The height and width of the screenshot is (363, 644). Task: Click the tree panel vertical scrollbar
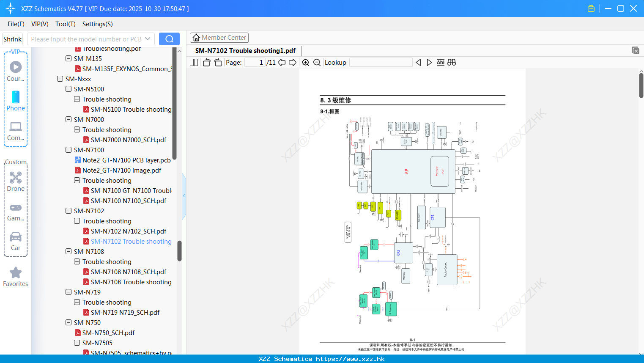(179, 251)
